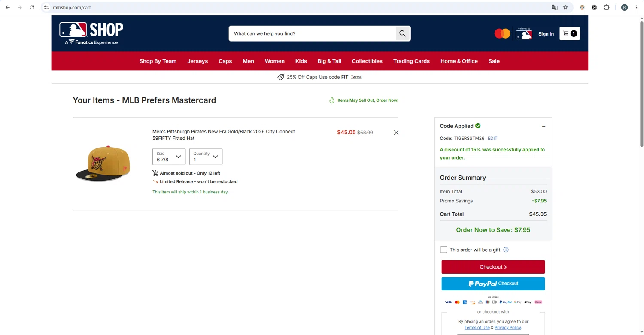This screenshot has height=335, width=644.
Task: Click the browser address bar URL
Action: point(72,7)
